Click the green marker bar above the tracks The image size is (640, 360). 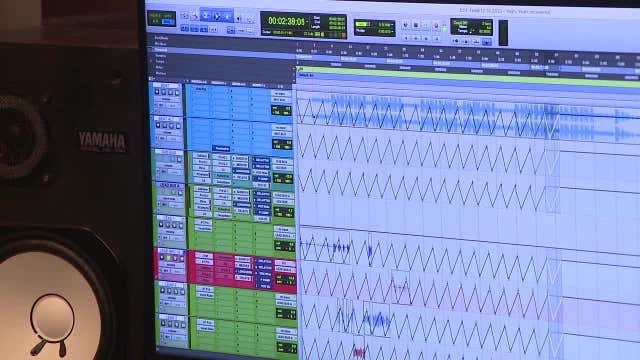click(468, 77)
